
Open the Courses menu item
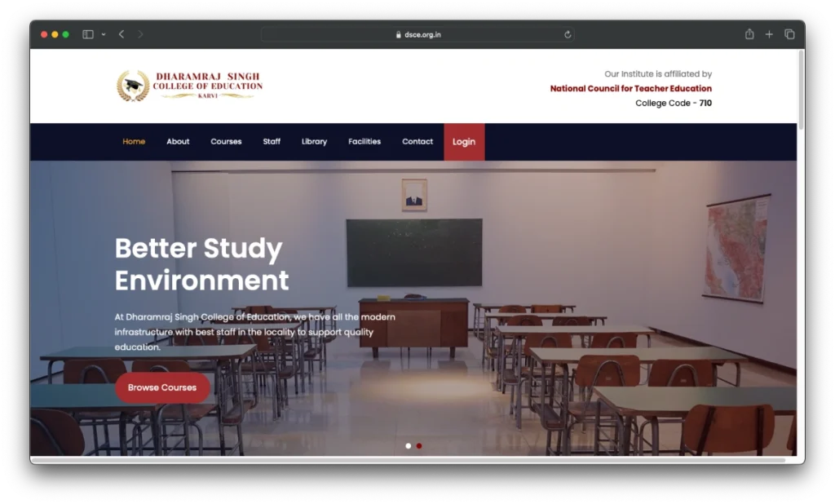226,141
